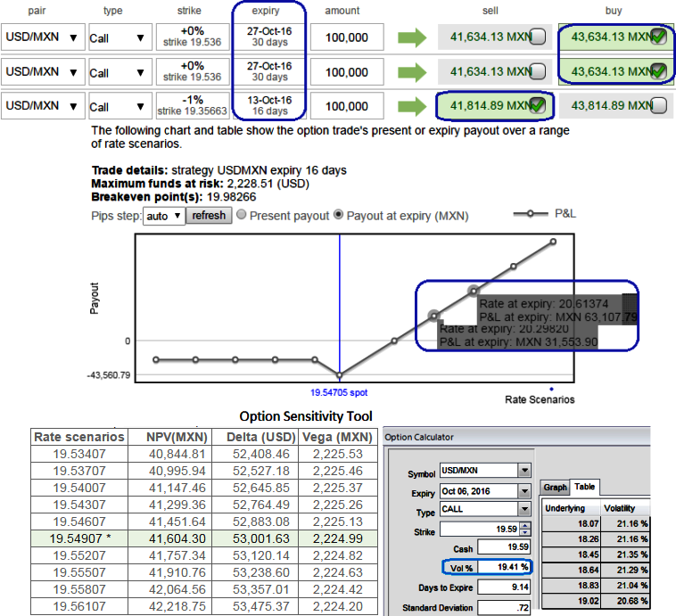Viewport: 676px width, 616px height.
Task: Select Payout at expiry (MXN) option
Action: [339, 216]
